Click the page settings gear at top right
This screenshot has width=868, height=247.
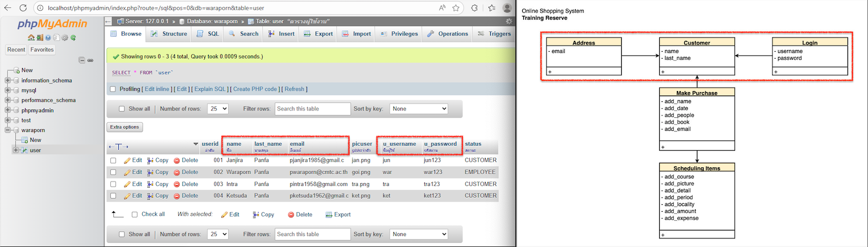509,21
